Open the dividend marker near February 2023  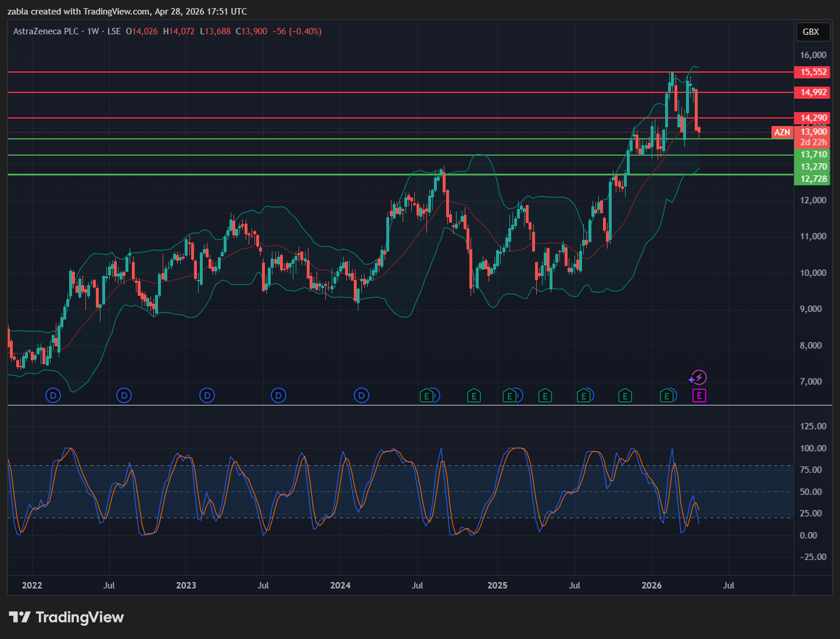(x=207, y=396)
